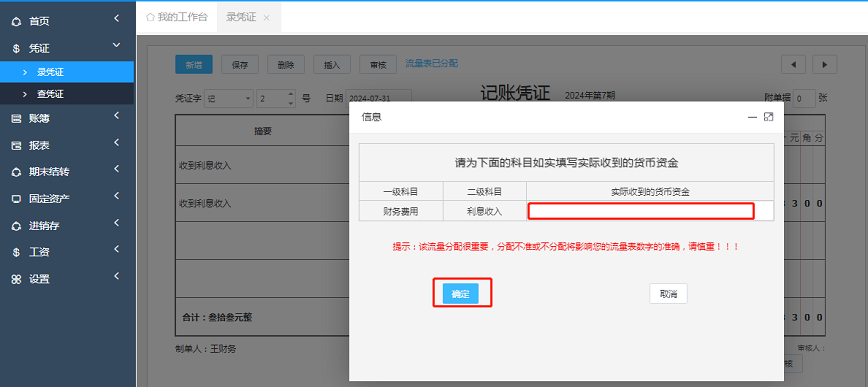Expand the 工资 menu chevron
868x387 pixels.
(116, 249)
